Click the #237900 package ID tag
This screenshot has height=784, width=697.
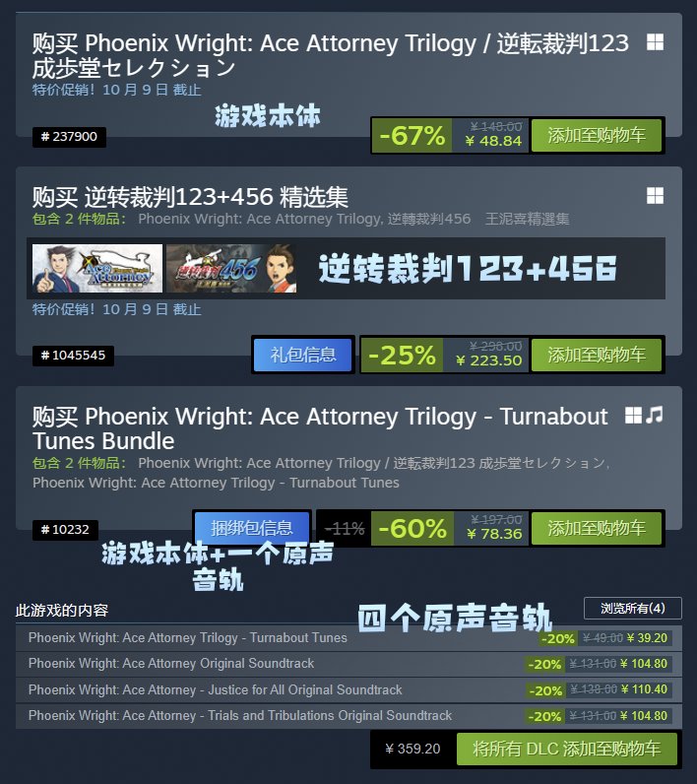point(69,137)
